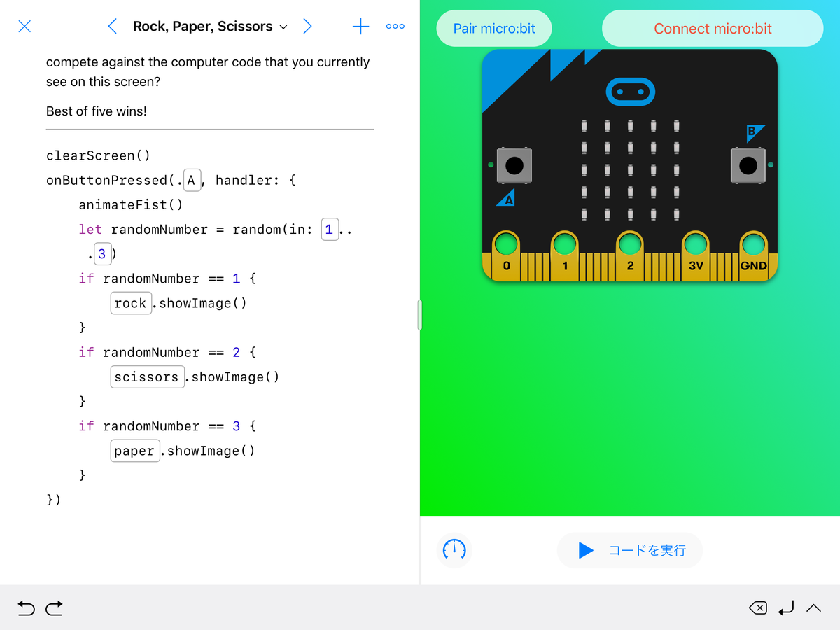Select the rock image placeholder
Image resolution: width=840 pixels, height=630 pixels.
click(x=131, y=303)
